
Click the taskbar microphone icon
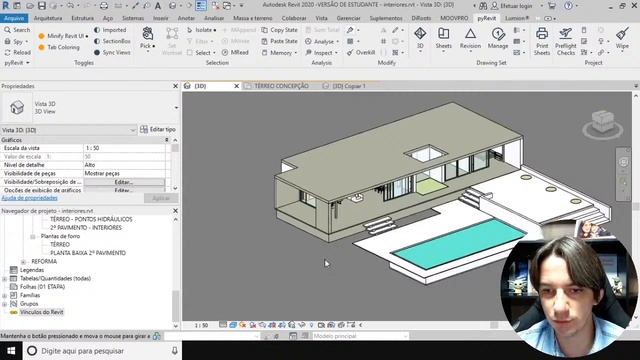[175, 351]
